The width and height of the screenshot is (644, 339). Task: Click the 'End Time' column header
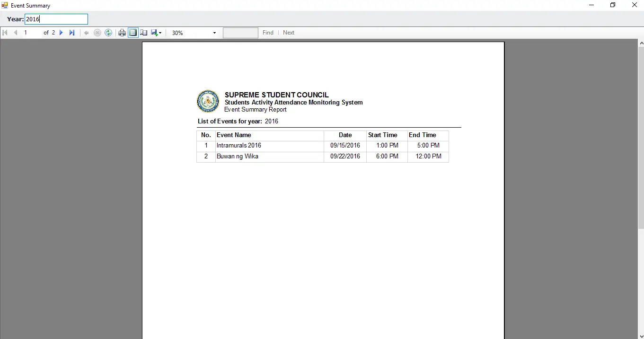tap(428, 135)
